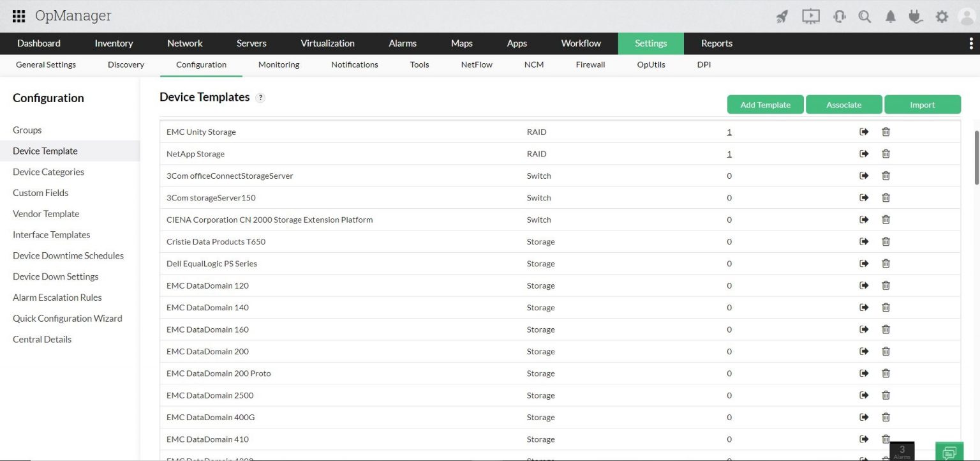980x461 pixels.
Task: Open the app grid launcher icon
Action: (x=19, y=17)
